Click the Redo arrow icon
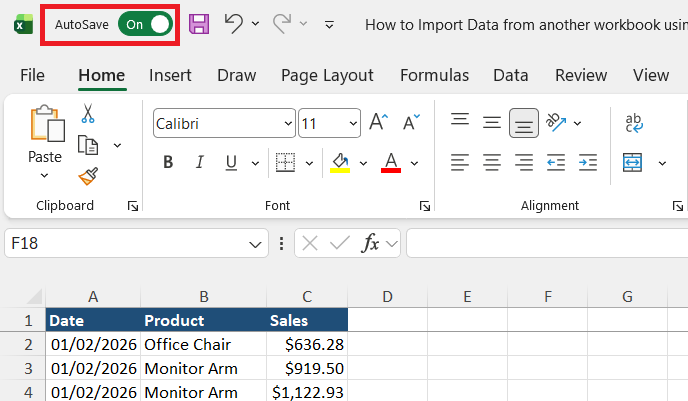The width and height of the screenshot is (688, 401). [x=282, y=24]
